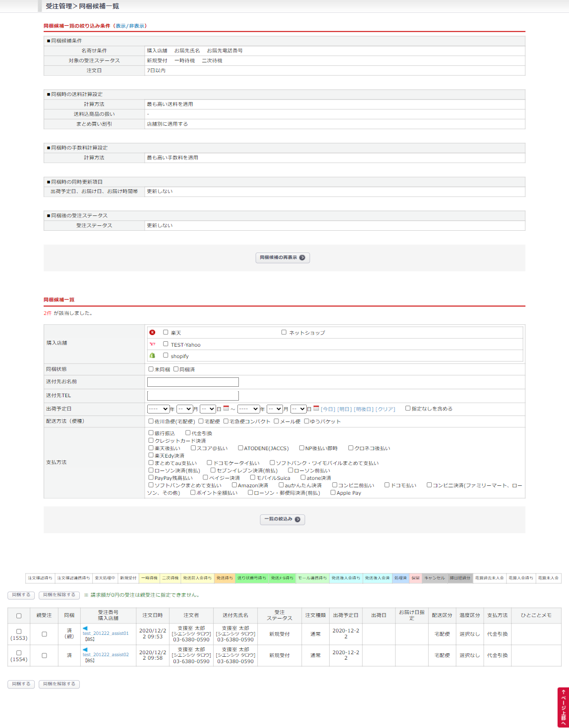The height and width of the screenshot is (728, 569).
Task: Focus the 送付先TEL text field
Action: point(193,395)
